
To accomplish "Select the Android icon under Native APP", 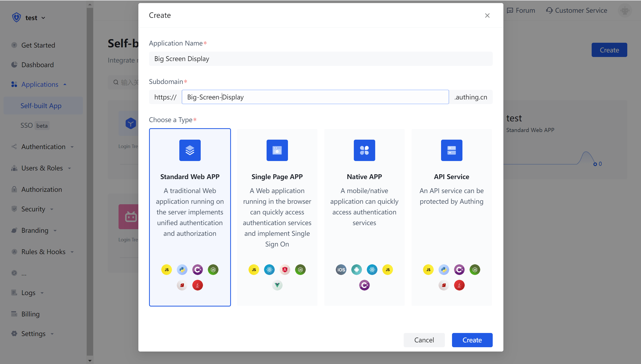I will coord(357,270).
